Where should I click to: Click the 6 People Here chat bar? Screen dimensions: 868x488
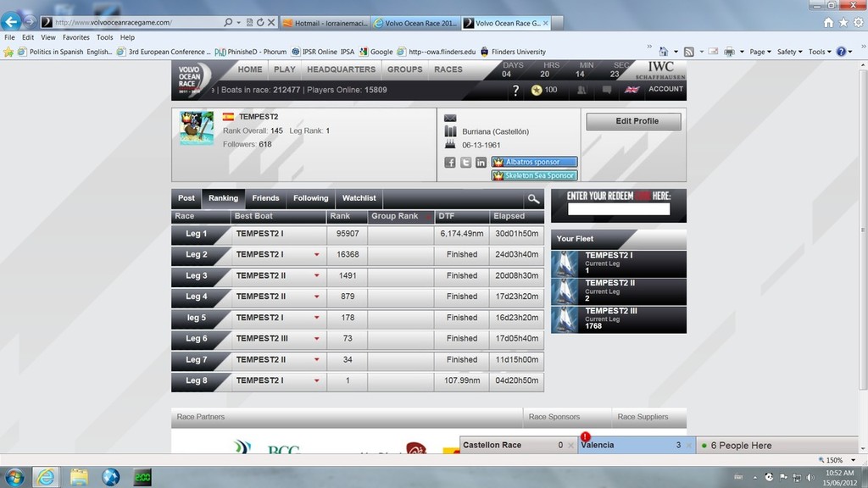[778, 446]
